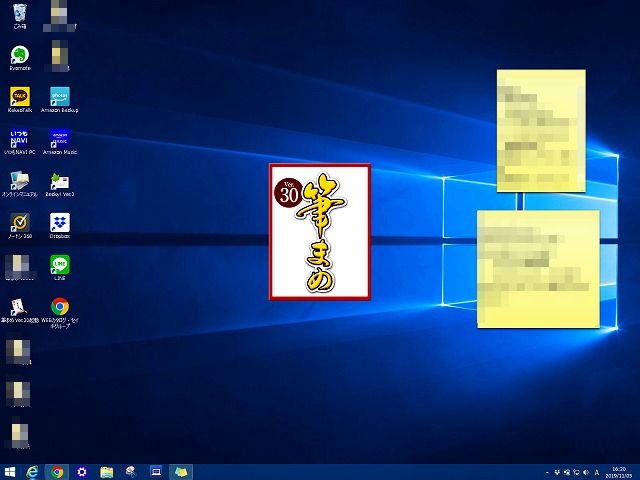Viewport: 640px width, 480px height.
Task: Open the KakaoTalk desktop shortcut
Action: (x=20, y=100)
